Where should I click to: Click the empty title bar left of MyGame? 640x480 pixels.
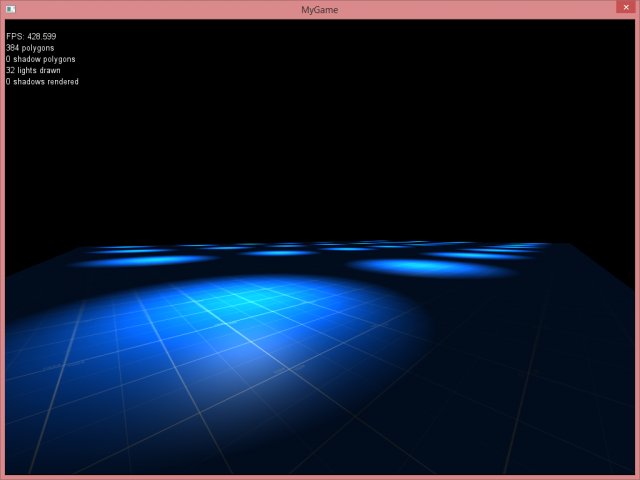tap(150, 9)
